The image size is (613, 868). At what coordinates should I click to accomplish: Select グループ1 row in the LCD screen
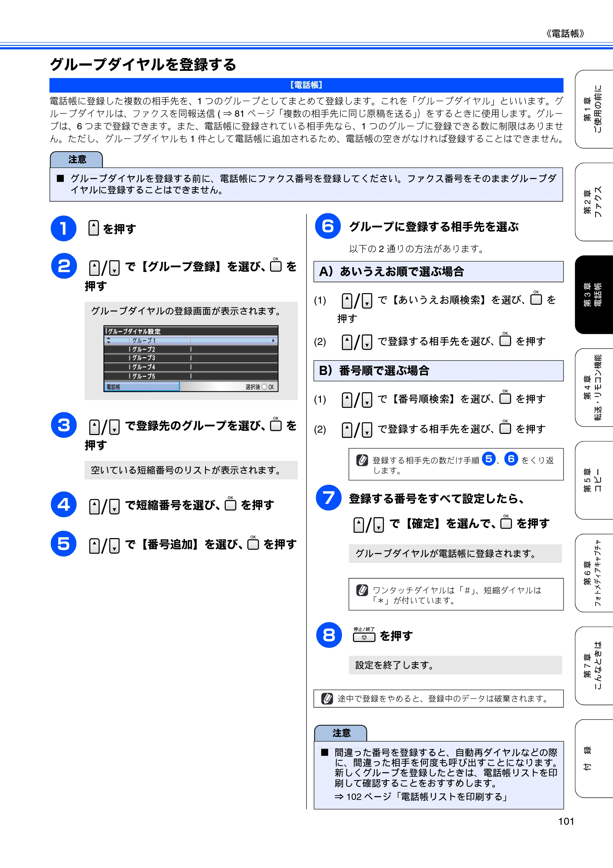pyautogui.click(x=191, y=340)
